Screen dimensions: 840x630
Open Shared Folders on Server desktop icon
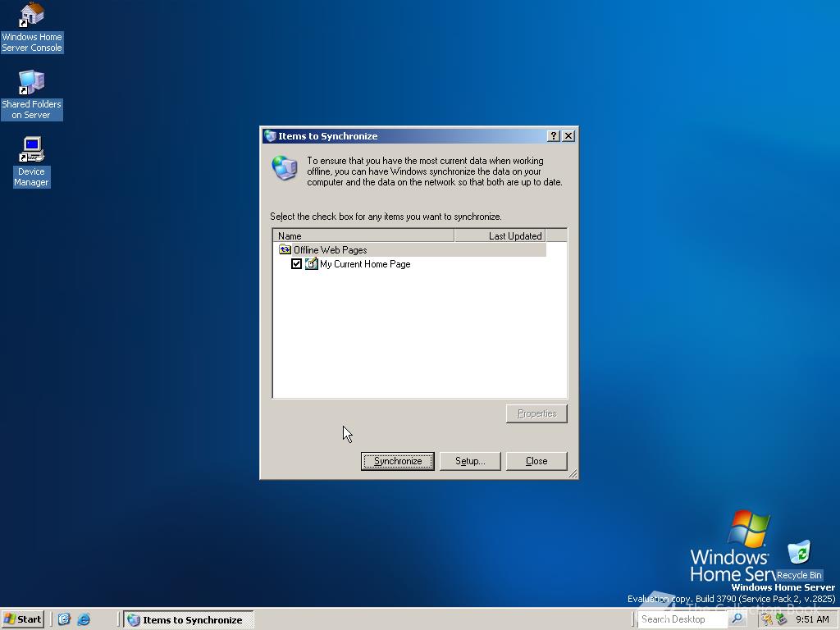point(32,95)
